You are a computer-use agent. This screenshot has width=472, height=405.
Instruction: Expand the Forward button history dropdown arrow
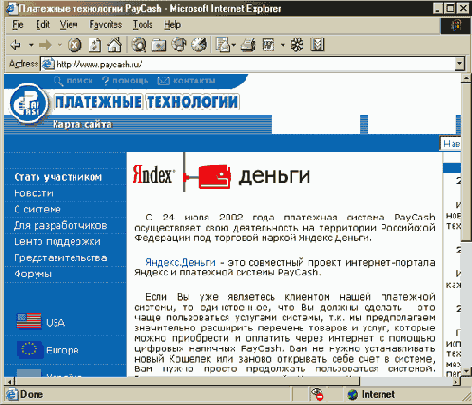pyautogui.click(x=60, y=45)
